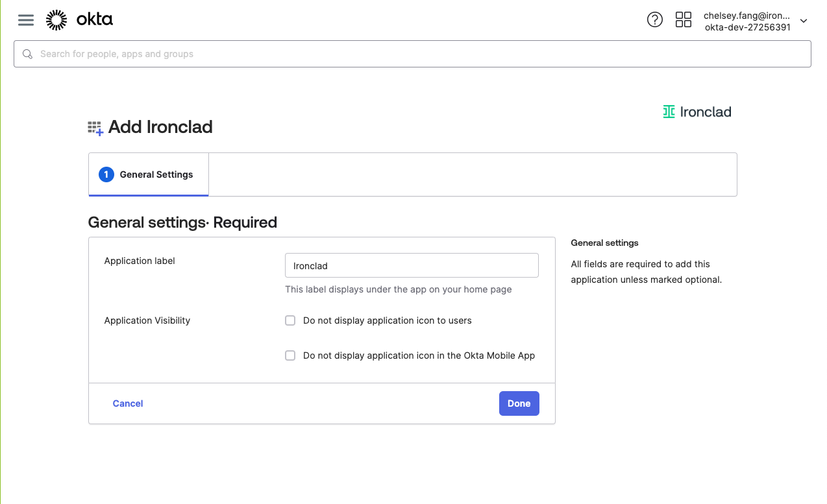Open the hamburger navigation menu
Image resolution: width=827 pixels, height=504 pixels.
[26, 20]
